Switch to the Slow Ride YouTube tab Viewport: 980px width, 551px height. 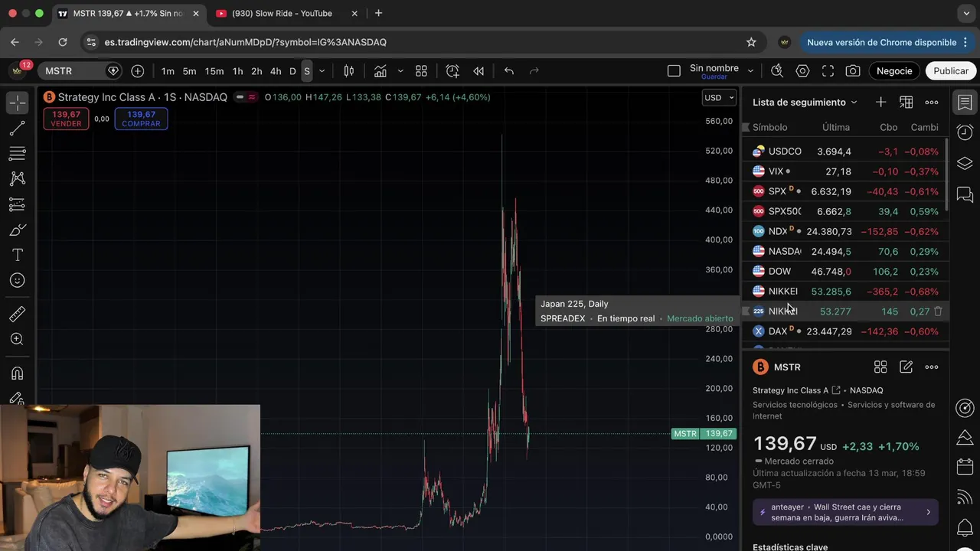282,14
